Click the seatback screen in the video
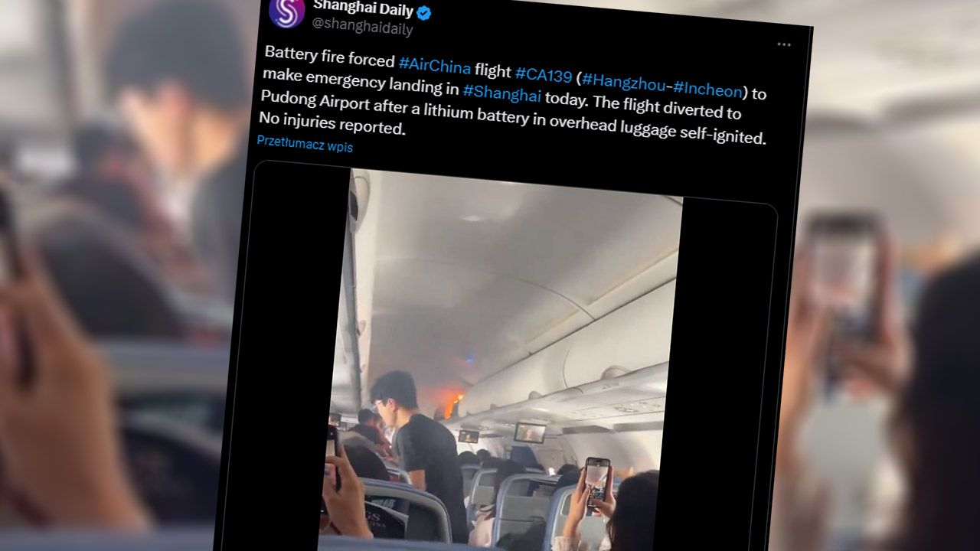 coord(531,432)
